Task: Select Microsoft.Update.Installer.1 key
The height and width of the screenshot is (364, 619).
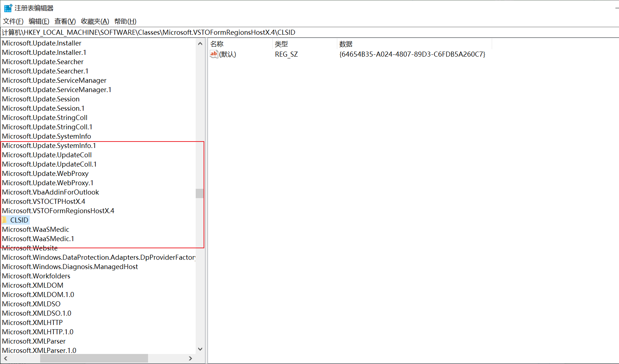Action: coord(44,52)
